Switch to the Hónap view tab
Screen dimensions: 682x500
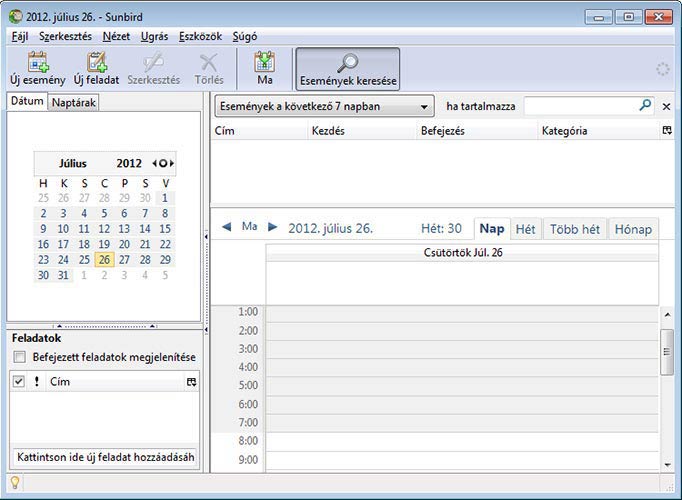click(x=633, y=229)
